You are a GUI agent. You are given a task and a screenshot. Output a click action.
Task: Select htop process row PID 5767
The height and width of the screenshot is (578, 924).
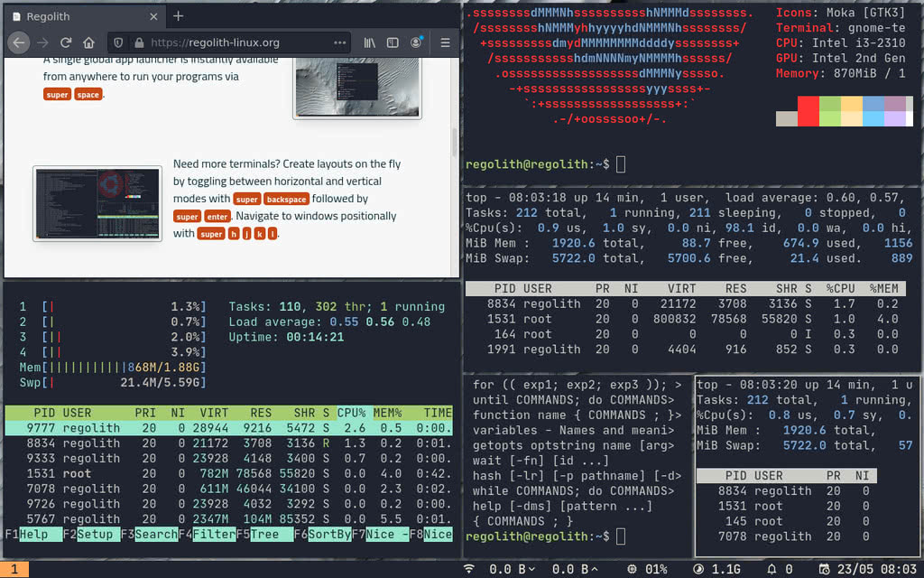tap(228, 519)
